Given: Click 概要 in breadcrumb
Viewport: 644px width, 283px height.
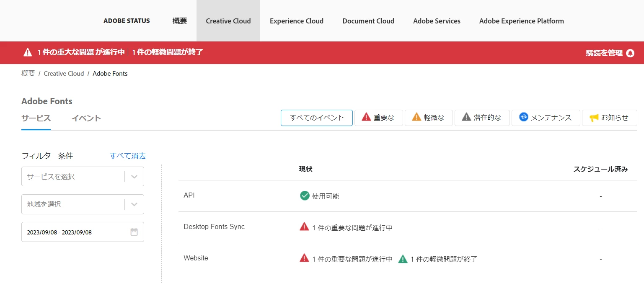Looking at the screenshot, I should click(x=28, y=73).
